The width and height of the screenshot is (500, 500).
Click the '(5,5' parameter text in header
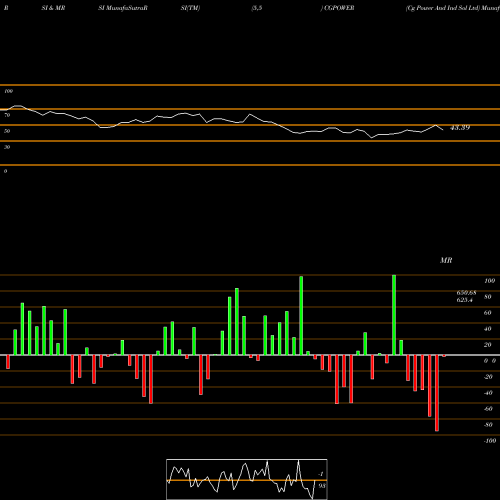(x=257, y=8)
